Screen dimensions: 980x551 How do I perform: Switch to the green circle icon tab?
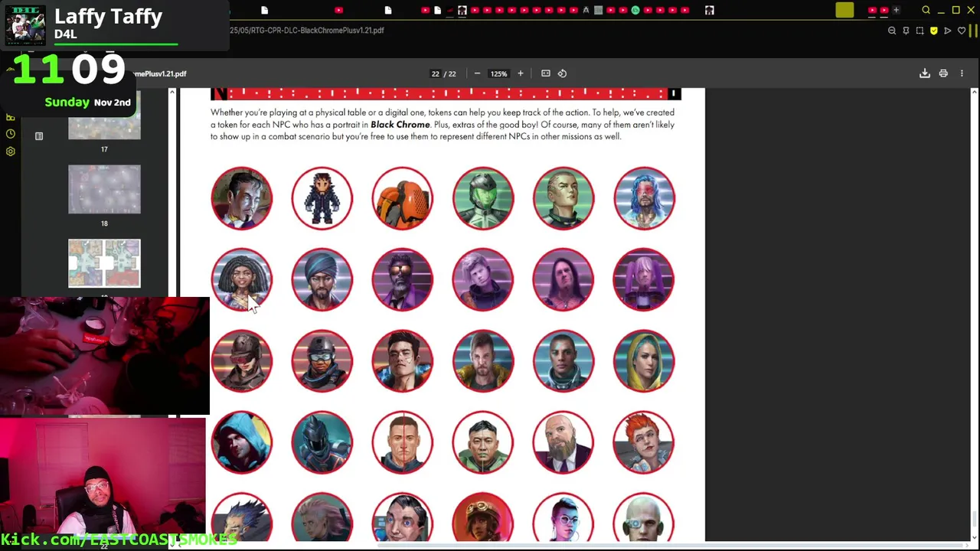click(x=635, y=10)
